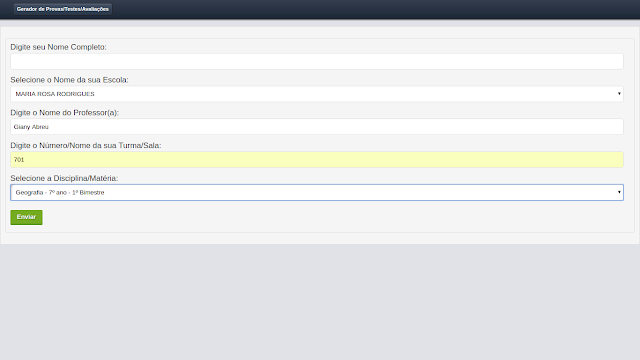This screenshot has width=640, height=360.
Task: Submit the form with the Enviar button
Action: coord(26,217)
